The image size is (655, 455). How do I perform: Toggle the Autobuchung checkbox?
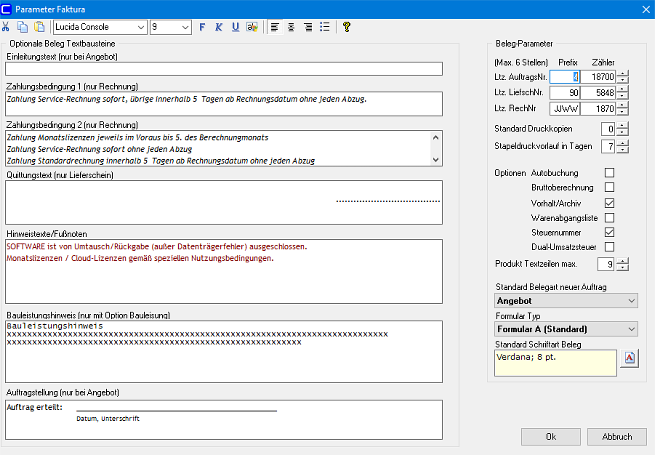[609, 173]
